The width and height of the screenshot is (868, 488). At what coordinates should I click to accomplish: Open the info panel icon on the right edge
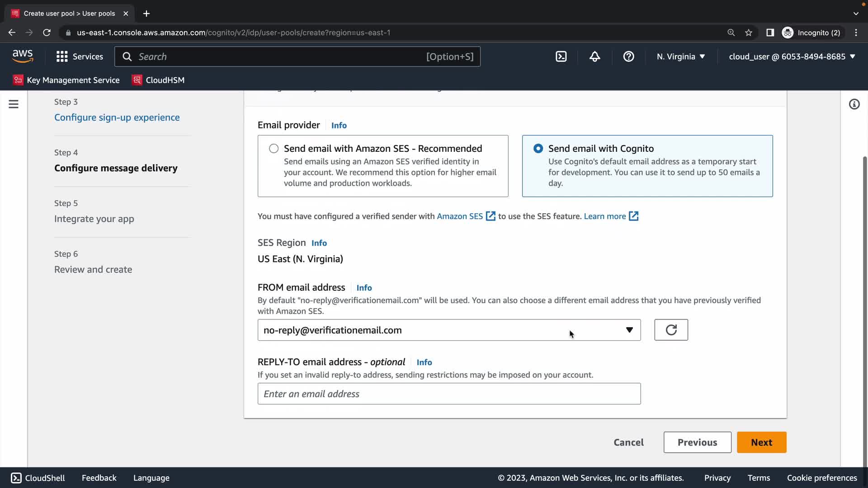[x=854, y=104]
